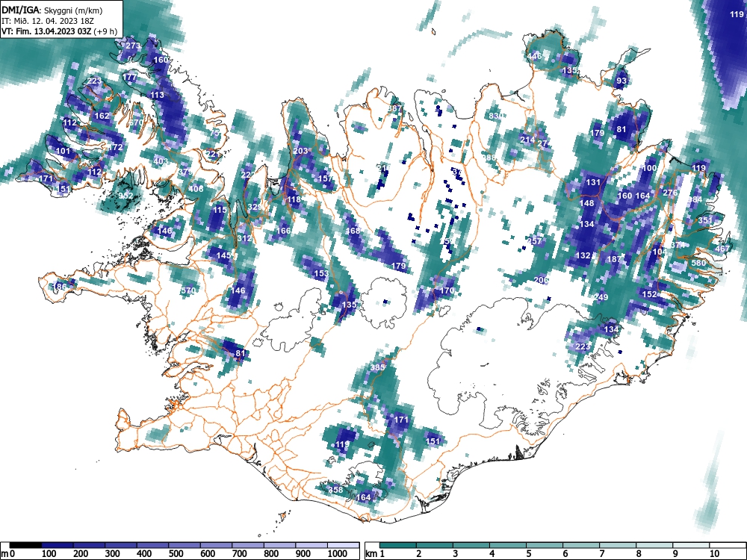Click the '1000' label on the metre scale

pos(338,554)
